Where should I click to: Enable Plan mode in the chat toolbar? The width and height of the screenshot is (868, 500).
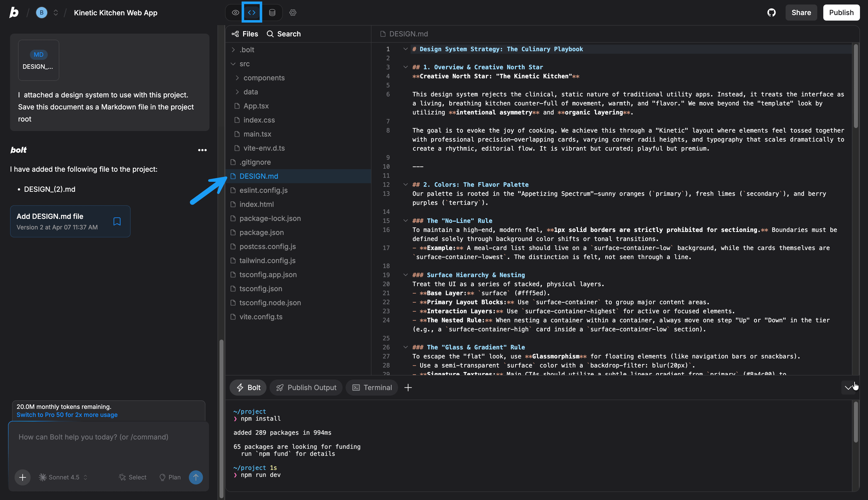tap(170, 477)
